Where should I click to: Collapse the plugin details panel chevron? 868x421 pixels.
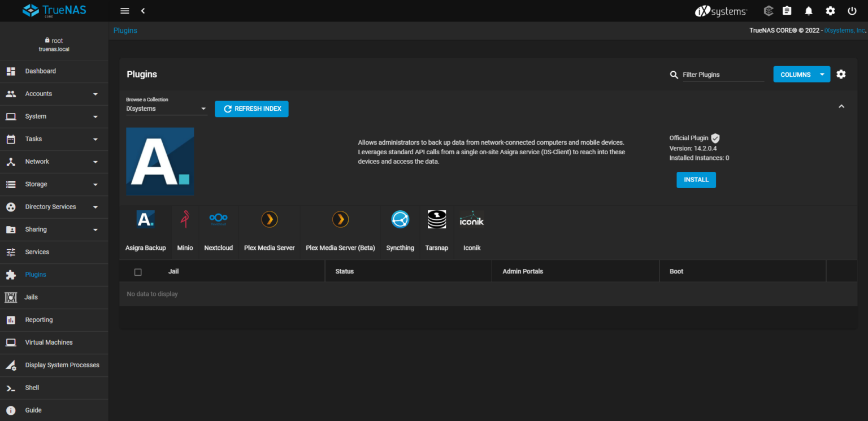(x=841, y=106)
